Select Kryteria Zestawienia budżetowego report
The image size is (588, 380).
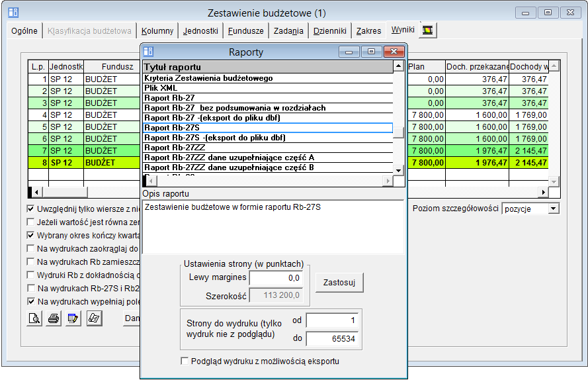[268, 78]
